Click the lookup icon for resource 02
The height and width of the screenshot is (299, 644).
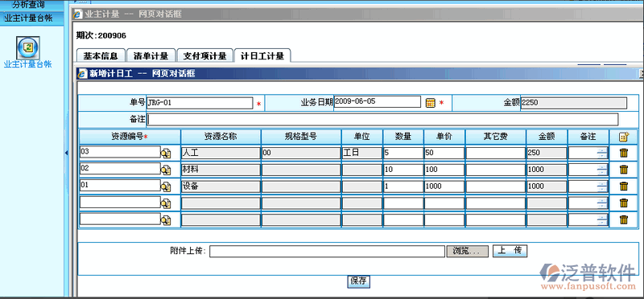pyautogui.click(x=166, y=170)
